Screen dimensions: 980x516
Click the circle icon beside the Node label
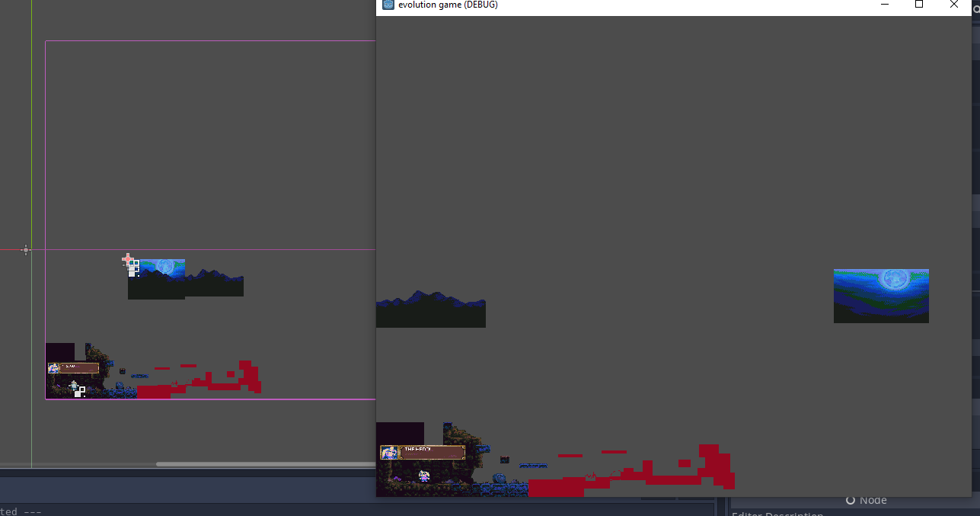[850, 501]
